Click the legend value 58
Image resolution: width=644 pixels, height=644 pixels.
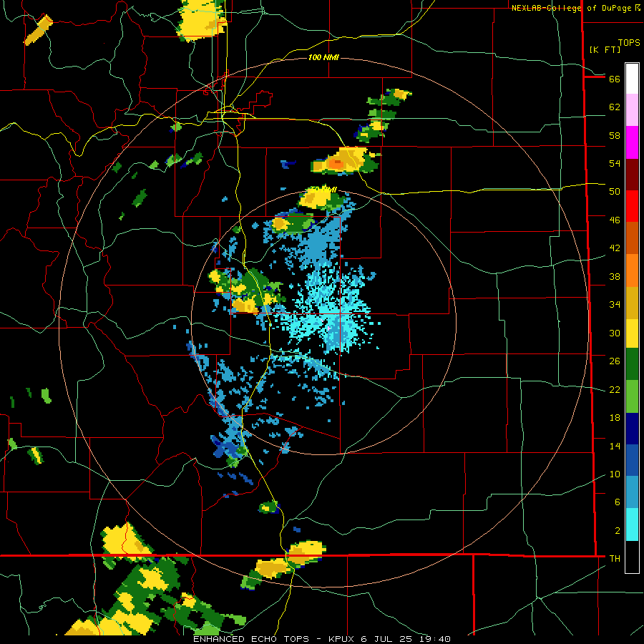pos(615,135)
